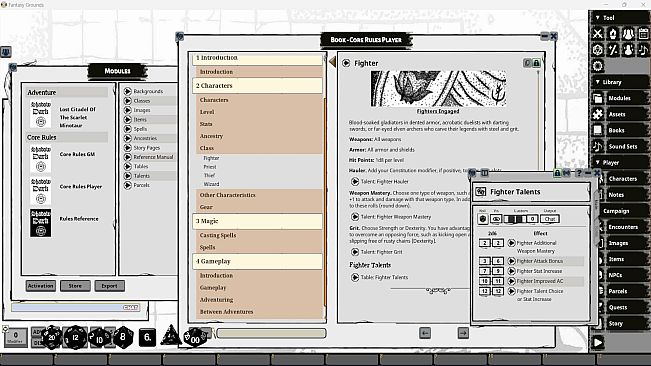
Task: Toggle the lock icon on Fighter page
Action: pos(536,63)
